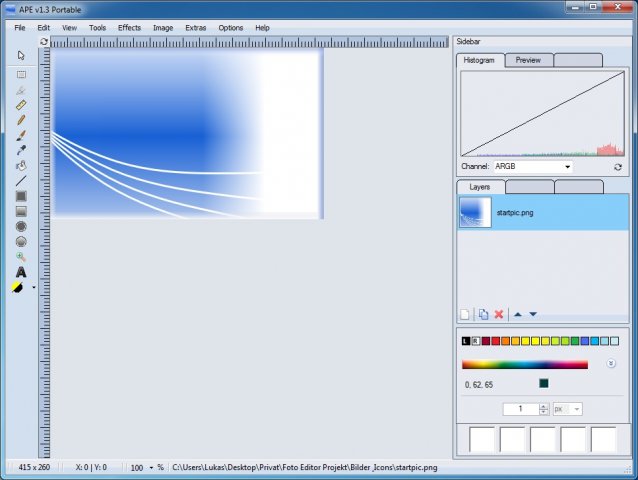Expand color options with double chevron
Viewport: 638px width, 480px height.
pyautogui.click(x=611, y=363)
